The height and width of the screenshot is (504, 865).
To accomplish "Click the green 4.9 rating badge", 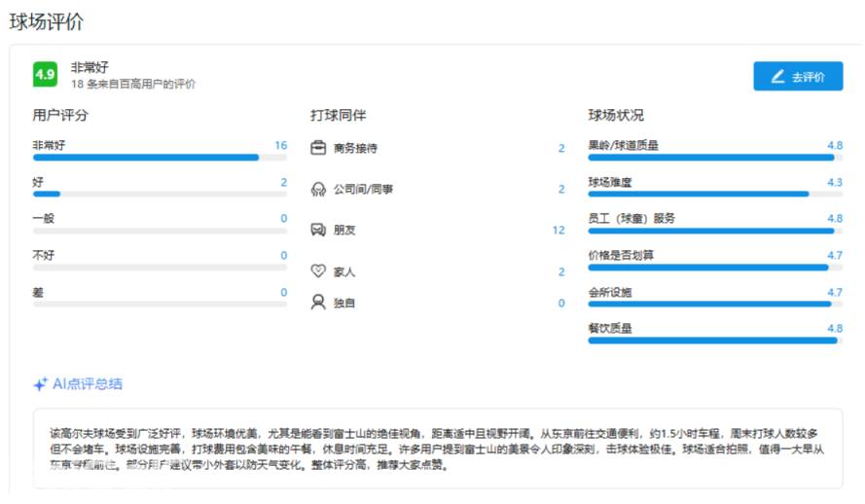I will click(x=45, y=75).
